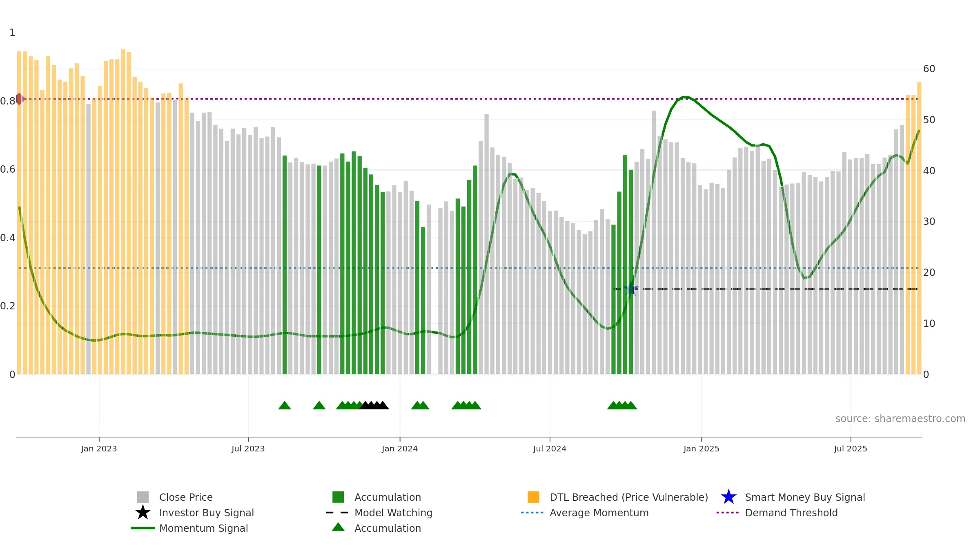The width and height of the screenshot is (980, 551).
Task: Click the first green accumulation triangle near Aug 2023
Action: pyautogui.click(x=285, y=405)
